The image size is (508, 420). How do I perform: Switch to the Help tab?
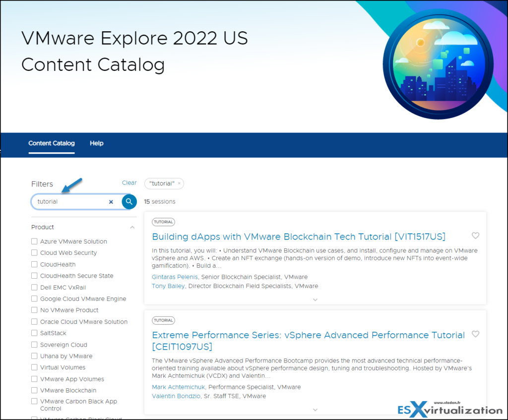coord(96,143)
